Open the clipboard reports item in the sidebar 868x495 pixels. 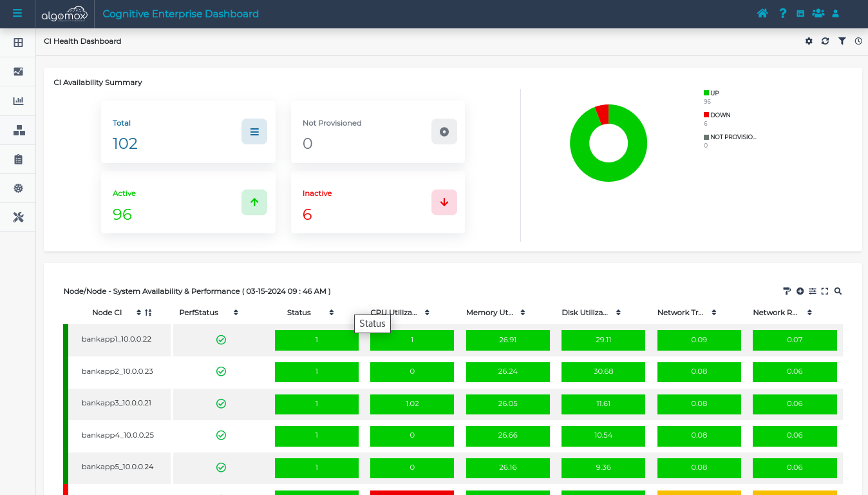pos(18,159)
